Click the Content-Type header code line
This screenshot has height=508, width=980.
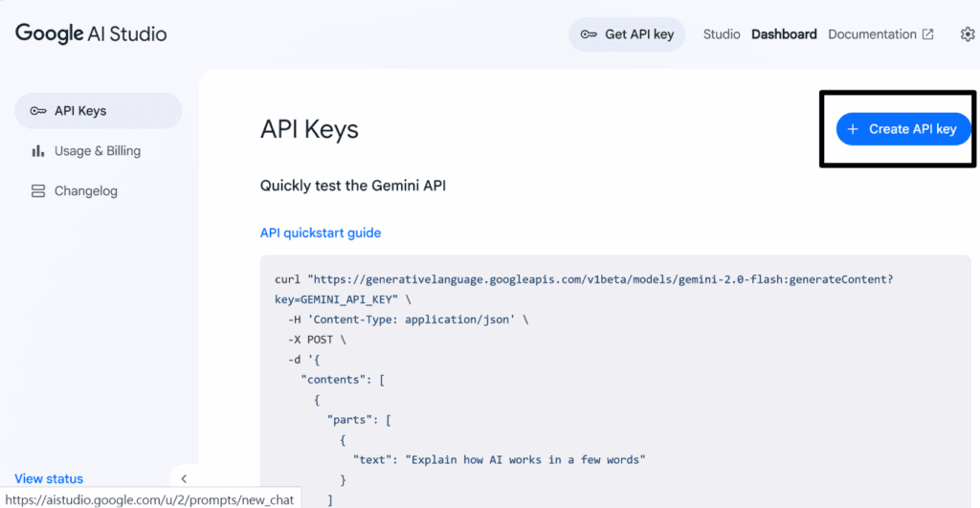(408, 320)
